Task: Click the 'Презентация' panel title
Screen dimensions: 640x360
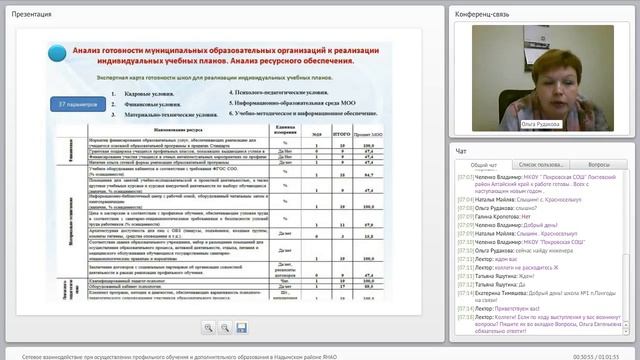Action: (x=31, y=14)
